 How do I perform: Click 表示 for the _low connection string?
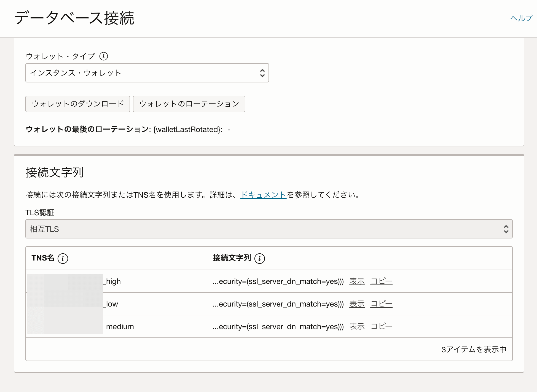(x=357, y=304)
